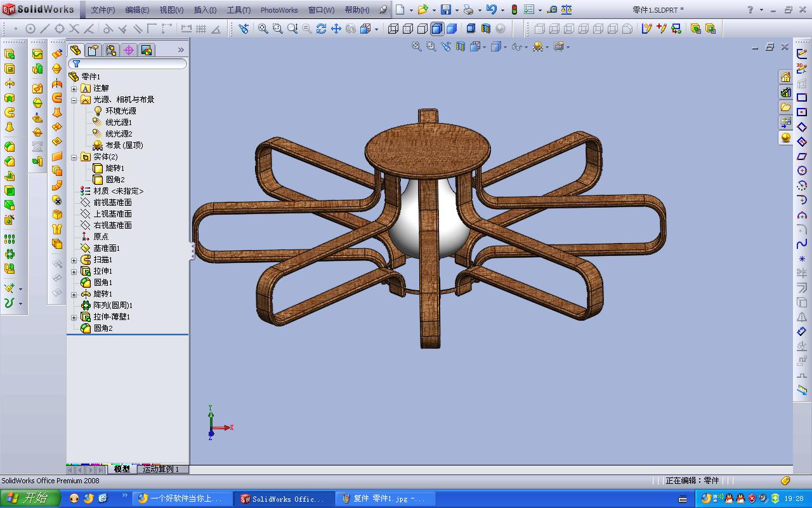Image resolution: width=812 pixels, height=508 pixels.
Task: Click the Open file folder icon
Action: (x=423, y=10)
